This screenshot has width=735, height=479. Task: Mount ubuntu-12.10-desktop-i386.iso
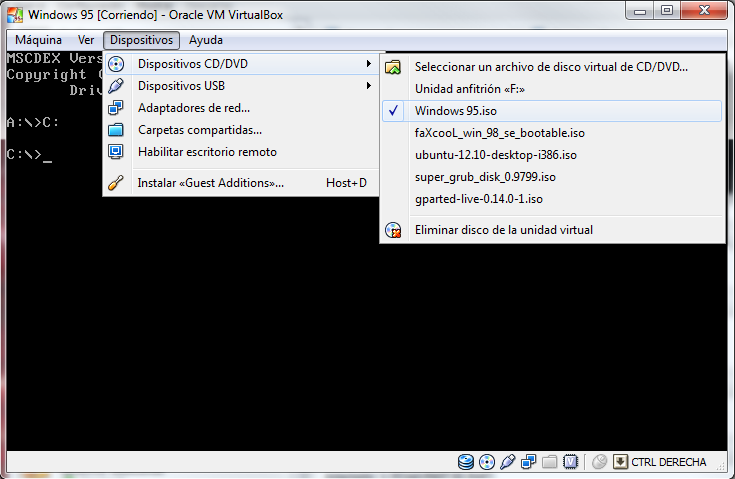pos(552,155)
